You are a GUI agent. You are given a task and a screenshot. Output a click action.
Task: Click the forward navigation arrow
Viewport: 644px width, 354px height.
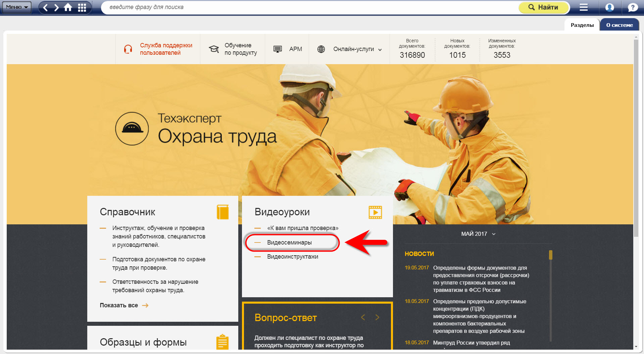tap(56, 7)
